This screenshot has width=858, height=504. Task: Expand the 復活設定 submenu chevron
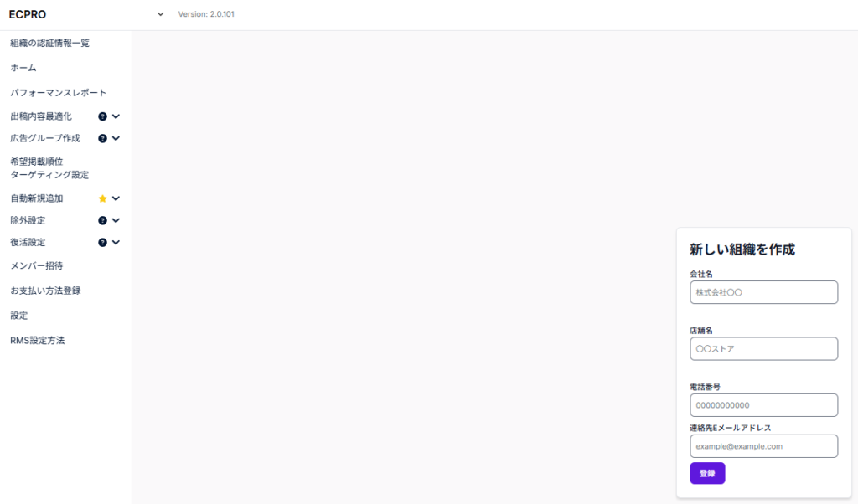116,242
